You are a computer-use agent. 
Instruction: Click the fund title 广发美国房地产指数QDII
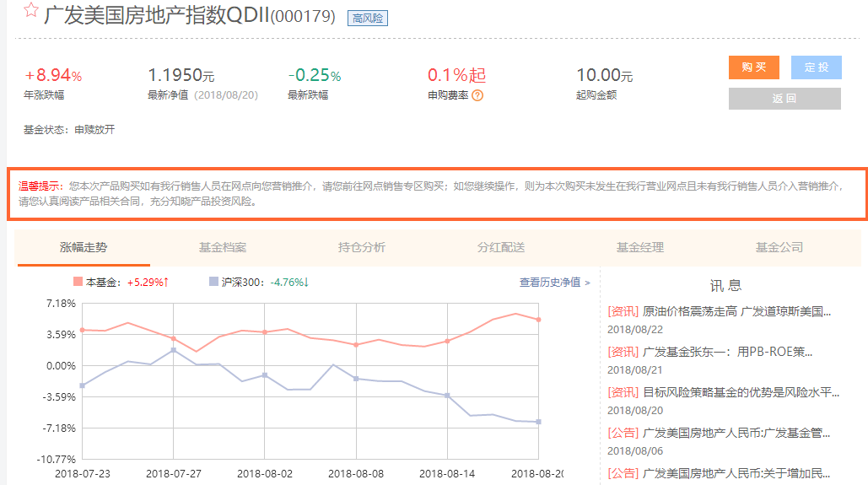pos(157,15)
